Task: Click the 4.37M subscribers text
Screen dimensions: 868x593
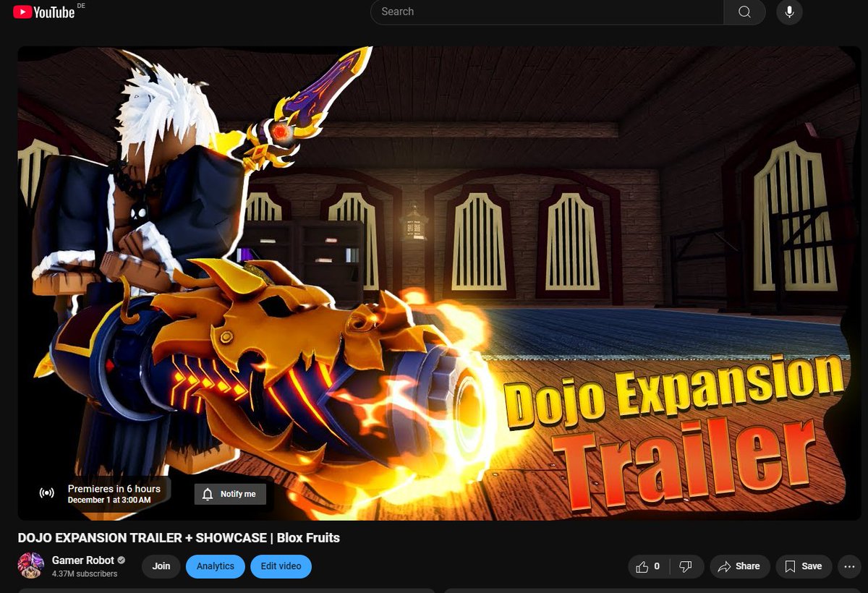Action: click(x=85, y=573)
